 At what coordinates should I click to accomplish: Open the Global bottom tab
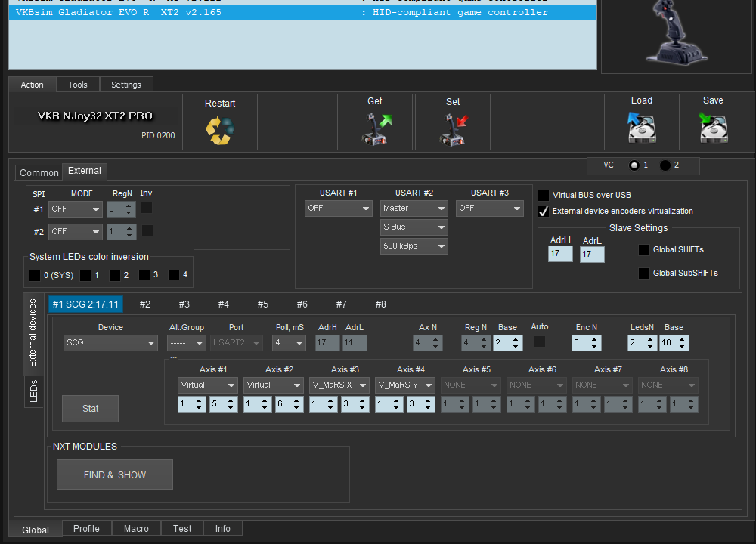36,530
